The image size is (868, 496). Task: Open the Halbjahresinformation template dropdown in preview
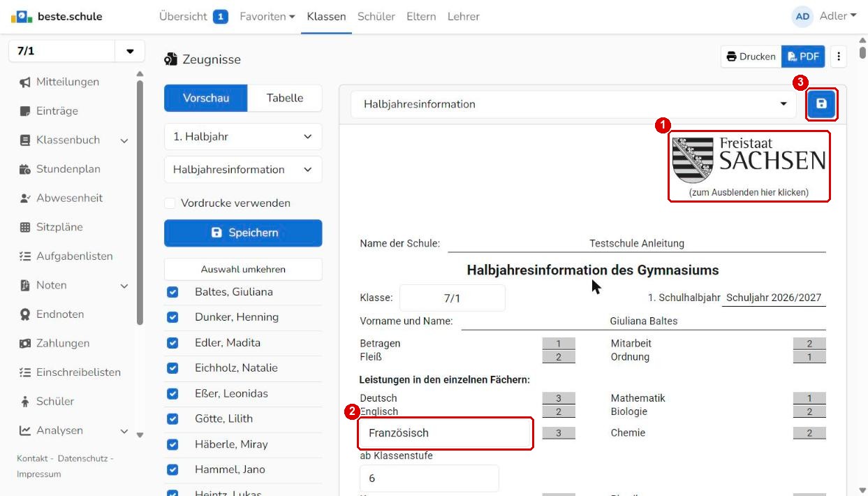point(573,104)
